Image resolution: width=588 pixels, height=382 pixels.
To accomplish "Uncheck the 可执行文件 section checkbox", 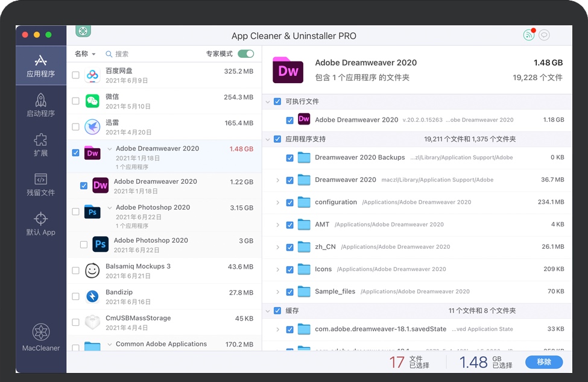I will click(277, 102).
